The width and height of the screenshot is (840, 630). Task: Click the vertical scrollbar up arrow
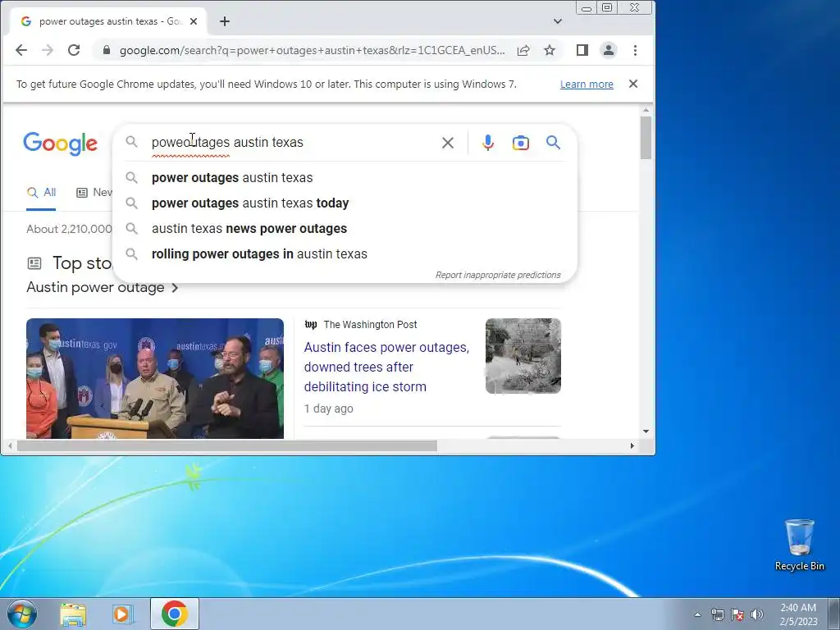click(646, 111)
